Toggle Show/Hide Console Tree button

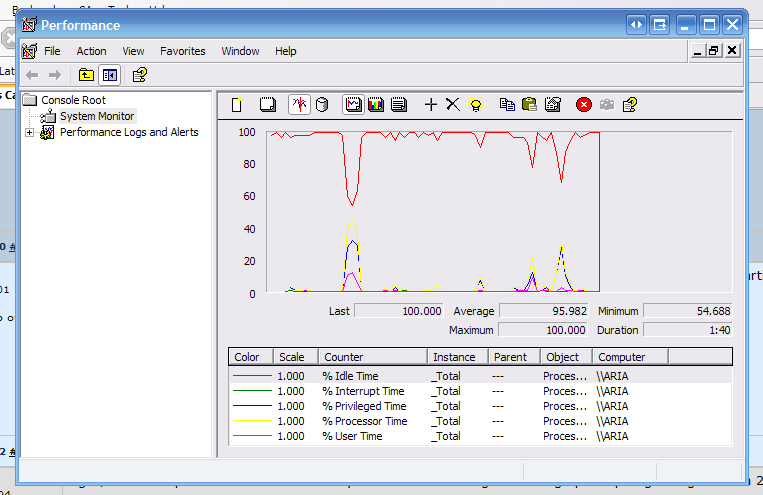point(109,75)
